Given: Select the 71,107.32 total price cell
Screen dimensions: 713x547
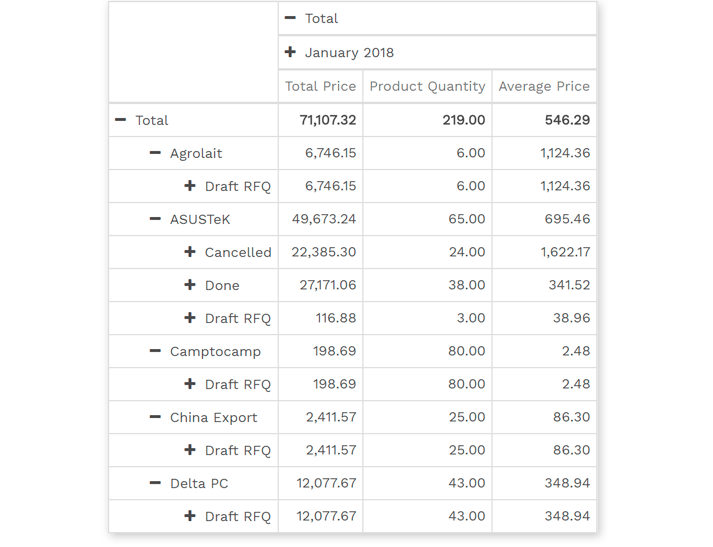Looking at the screenshot, I should [327, 120].
